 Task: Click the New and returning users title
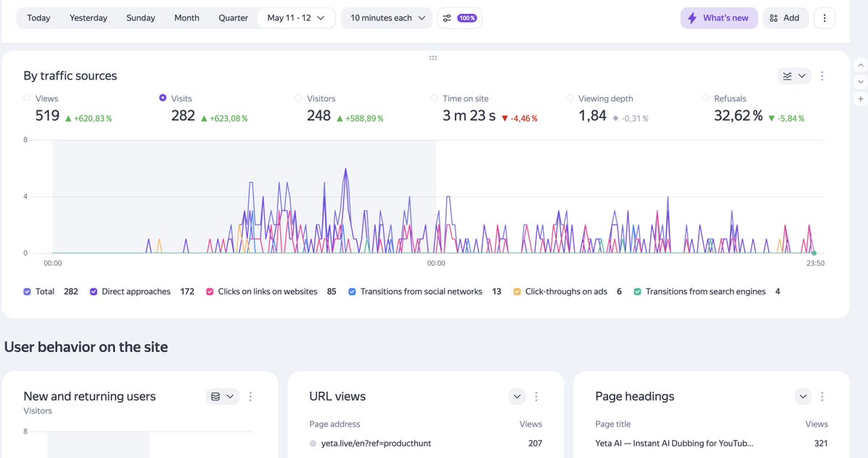[x=90, y=396]
